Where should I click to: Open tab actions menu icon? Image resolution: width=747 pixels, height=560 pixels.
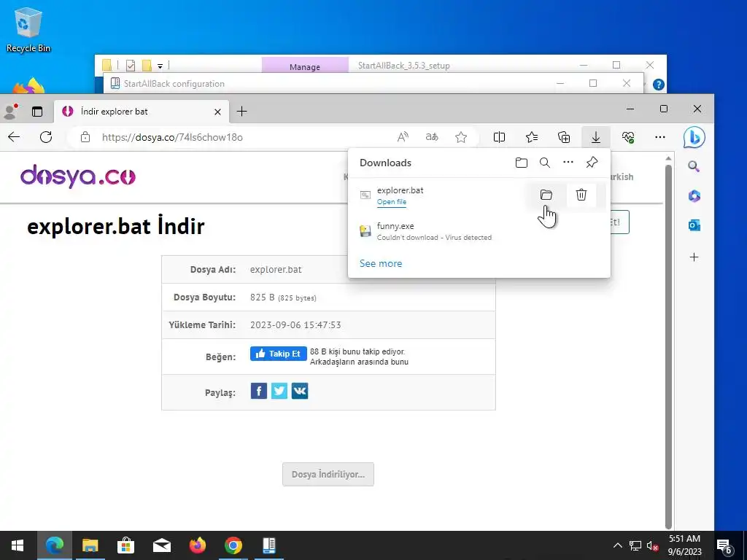pyautogui.click(x=37, y=112)
